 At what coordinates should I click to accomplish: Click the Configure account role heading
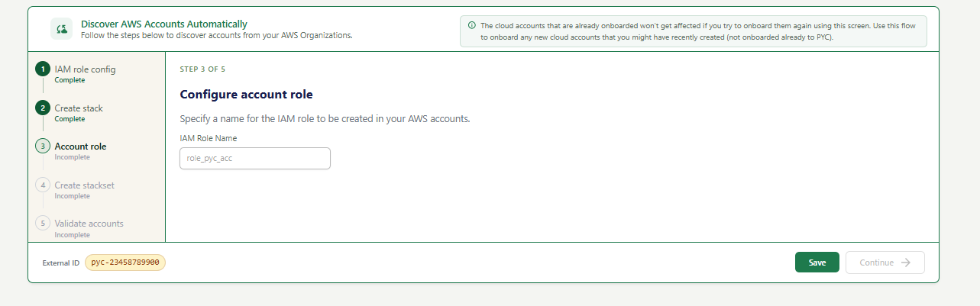tap(247, 95)
